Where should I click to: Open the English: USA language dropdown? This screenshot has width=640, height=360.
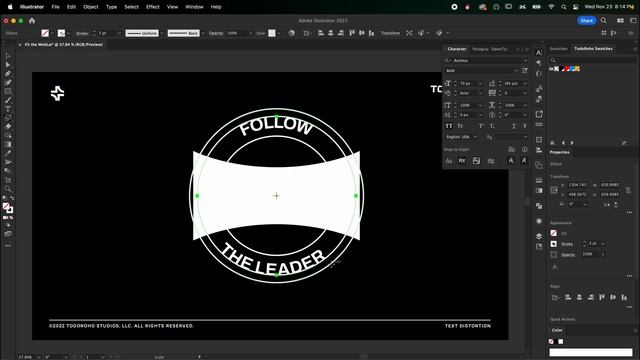[475, 137]
